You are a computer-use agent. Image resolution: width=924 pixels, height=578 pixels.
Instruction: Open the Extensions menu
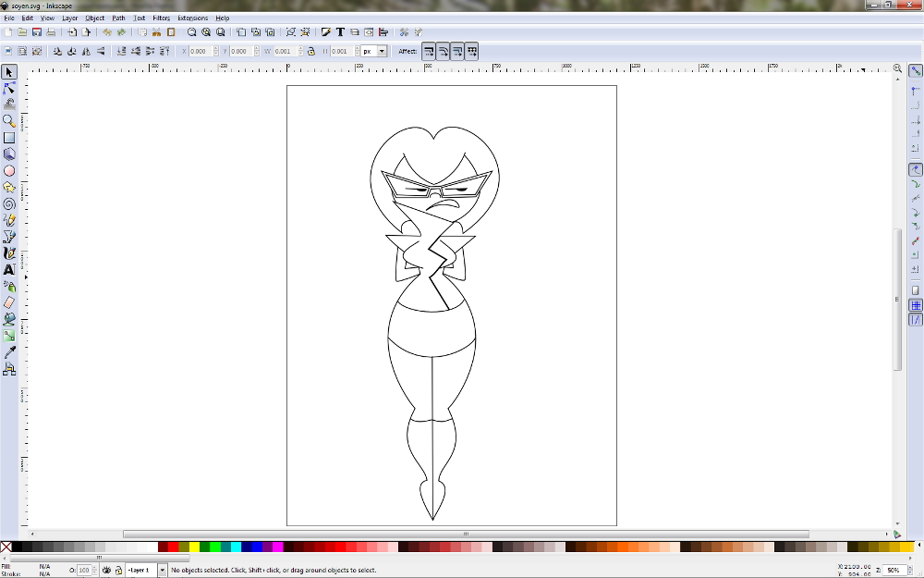point(192,18)
